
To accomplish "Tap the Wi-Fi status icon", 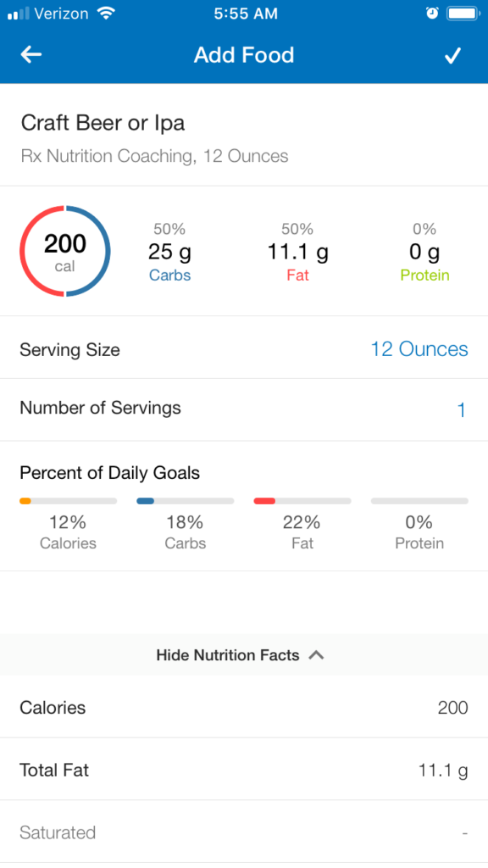I will pos(106,14).
